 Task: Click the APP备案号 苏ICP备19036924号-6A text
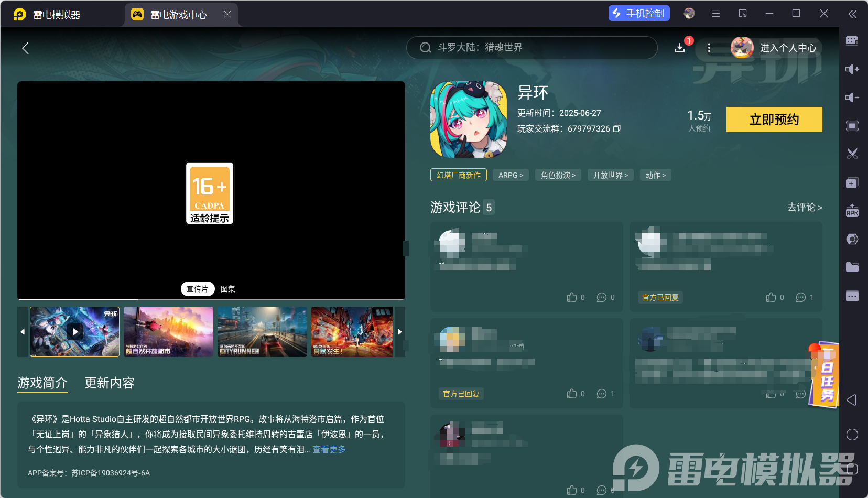[89, 473]
